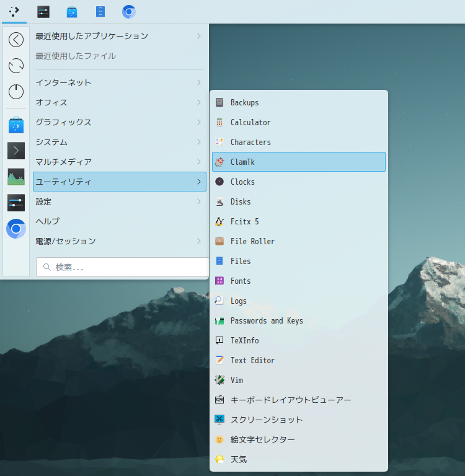This screenshot has width=465, height=476.
Task: Click the power button in sidebar
Action: (16, 92)
